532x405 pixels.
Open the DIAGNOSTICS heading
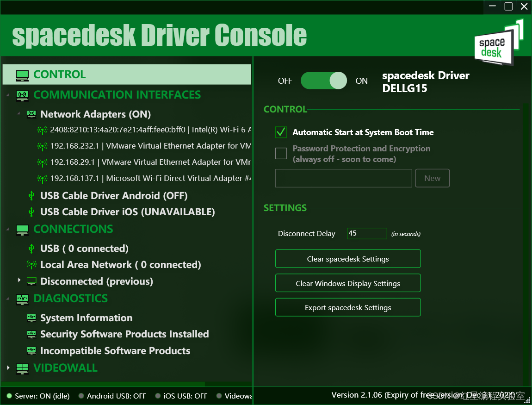pyautogui.click(x=71, y=299)
